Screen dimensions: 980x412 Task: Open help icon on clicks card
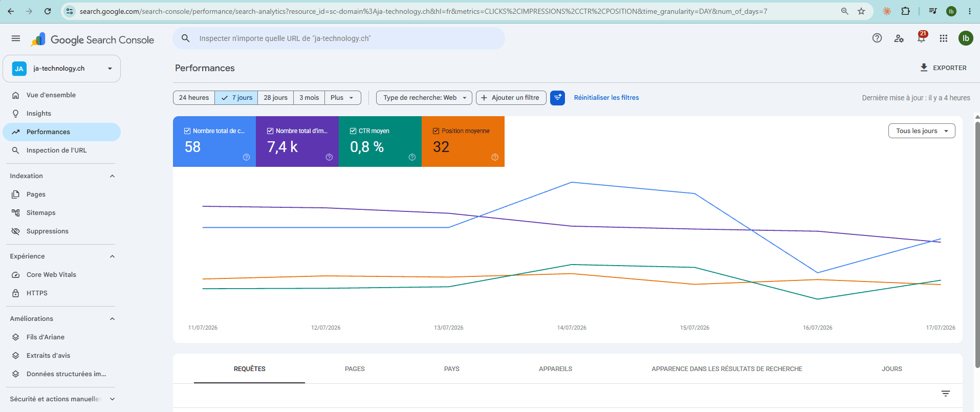point(246,157)
